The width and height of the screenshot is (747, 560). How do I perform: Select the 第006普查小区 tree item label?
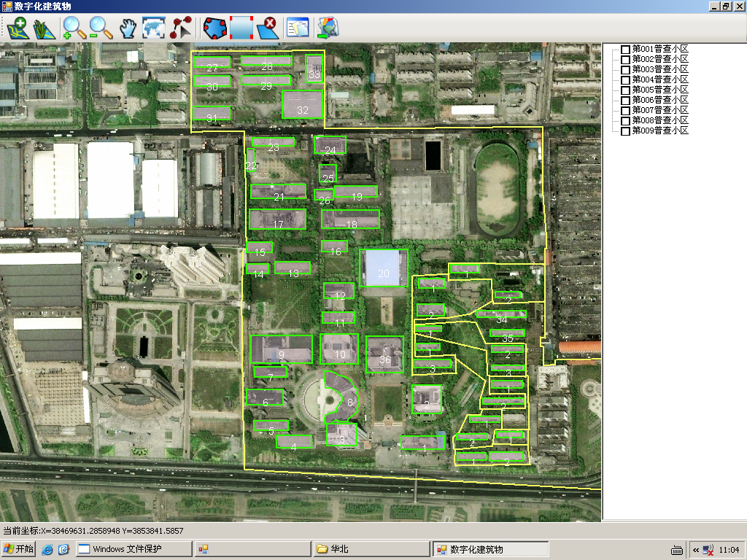click(x=660, y=100)
